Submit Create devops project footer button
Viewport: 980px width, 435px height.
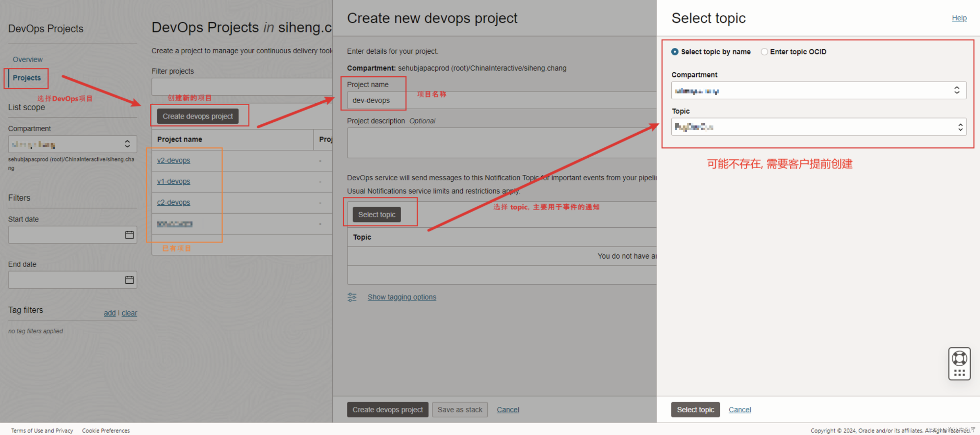(x=387, y=409)
